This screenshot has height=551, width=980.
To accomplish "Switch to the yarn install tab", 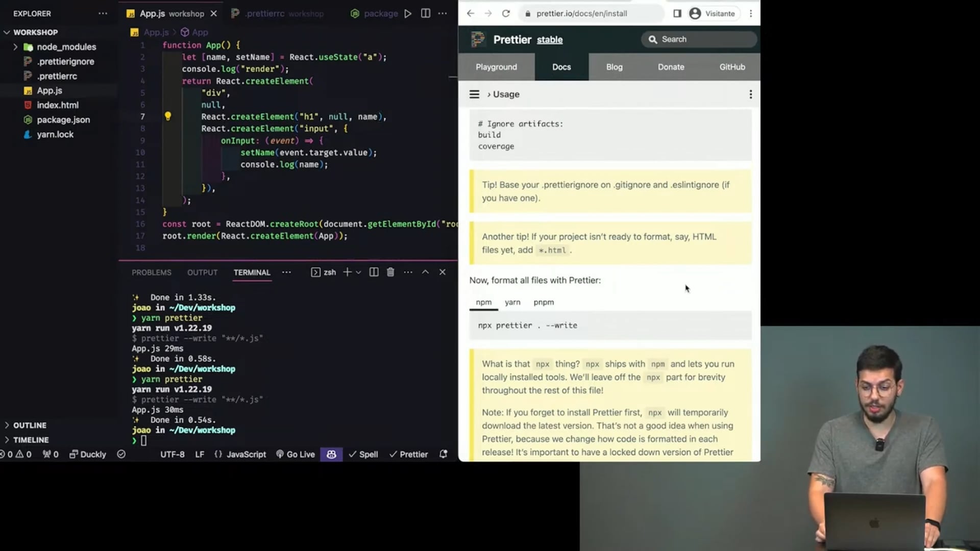I will 512,302.
